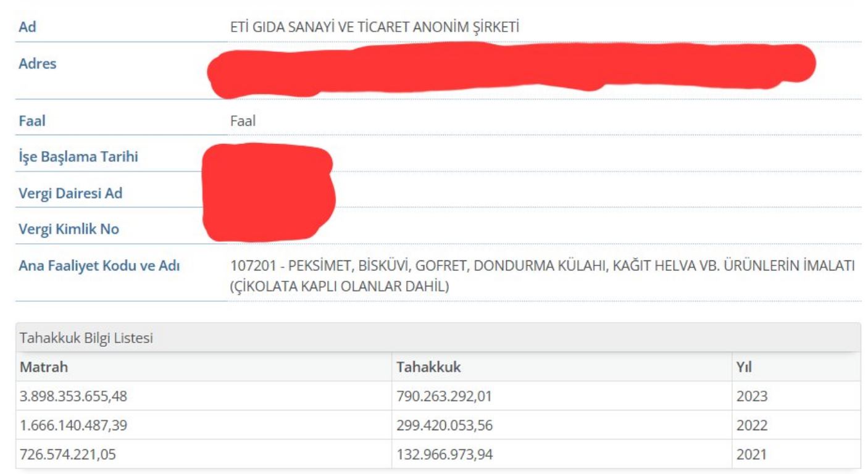Click the Ana Faaliyet Kodu ve Adı label
This screenshot has height=474, width=868.
point(99,267)
